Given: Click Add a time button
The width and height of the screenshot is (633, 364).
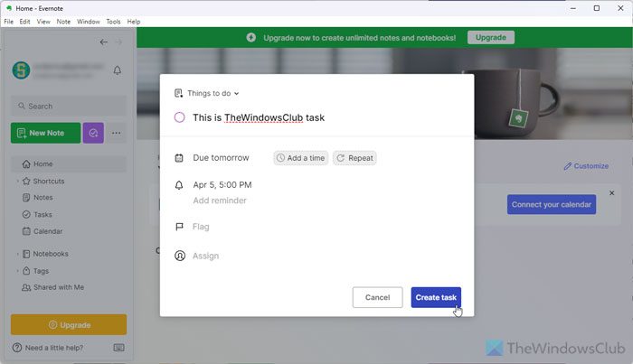Looking at the screenshot, I should pos(301,158).
